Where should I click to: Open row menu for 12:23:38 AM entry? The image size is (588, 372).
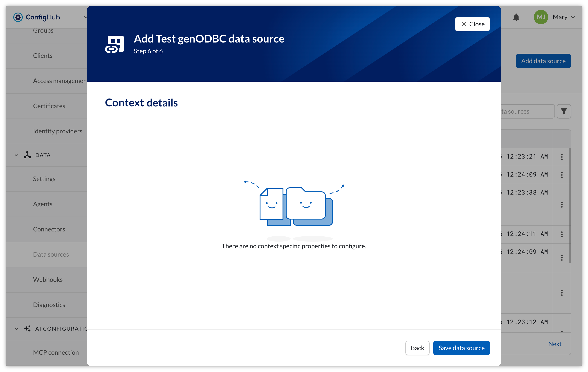(562, 204)
